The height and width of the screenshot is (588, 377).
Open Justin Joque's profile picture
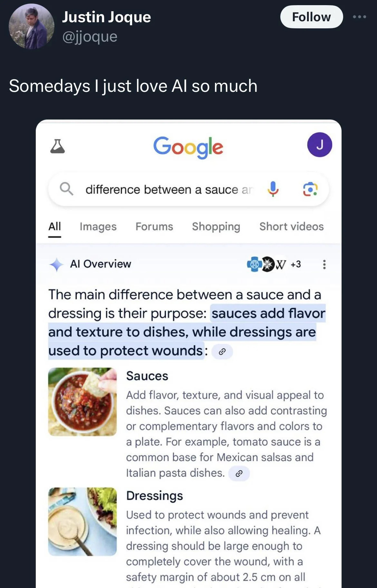[x=31, y=26]
